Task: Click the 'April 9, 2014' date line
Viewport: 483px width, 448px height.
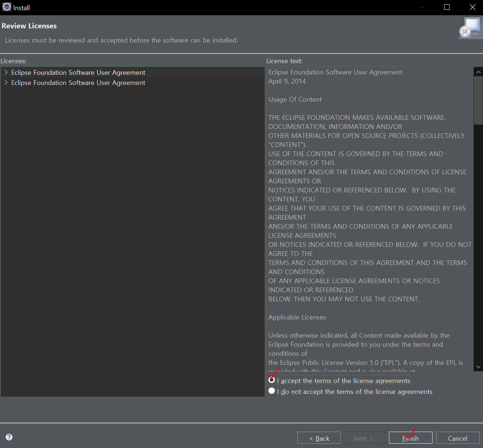Action: coord(287,81)
